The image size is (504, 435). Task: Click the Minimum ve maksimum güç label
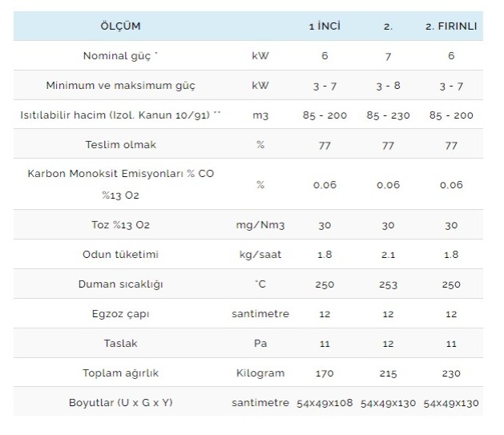(x=120, y=86)
